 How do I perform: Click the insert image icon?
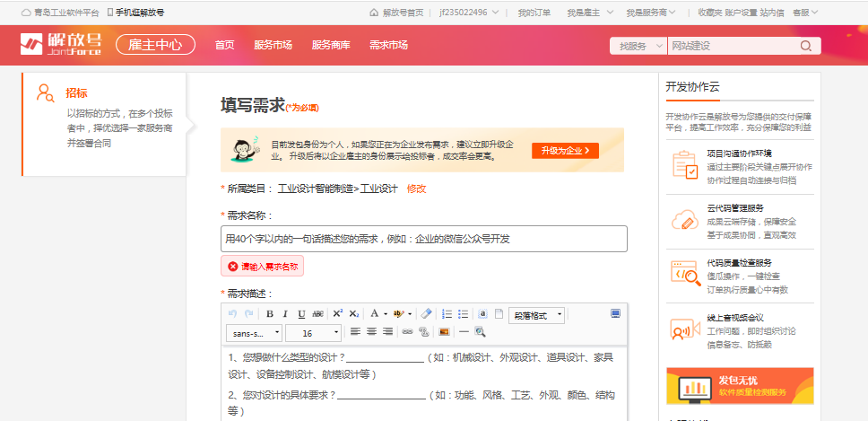tap(443, 332)
